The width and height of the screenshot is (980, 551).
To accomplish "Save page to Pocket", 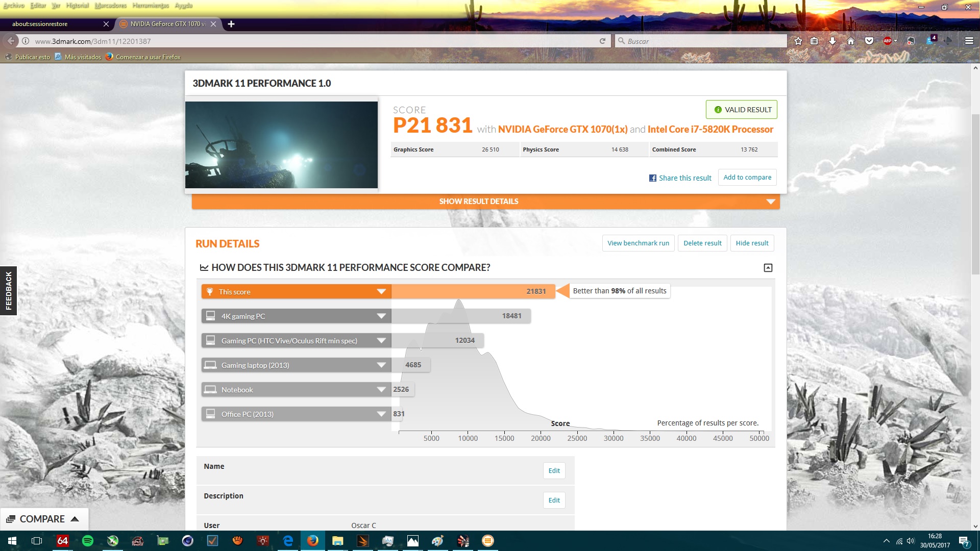I will [869, 41].
